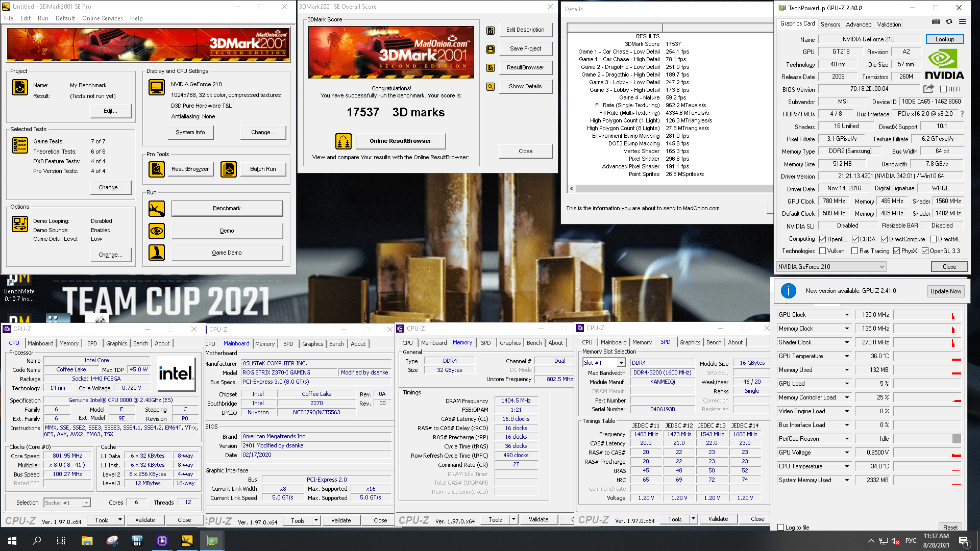
Task: Click Reset in GPU-Z sensors window
Action: pyautogui.click(x=950, y=527)
